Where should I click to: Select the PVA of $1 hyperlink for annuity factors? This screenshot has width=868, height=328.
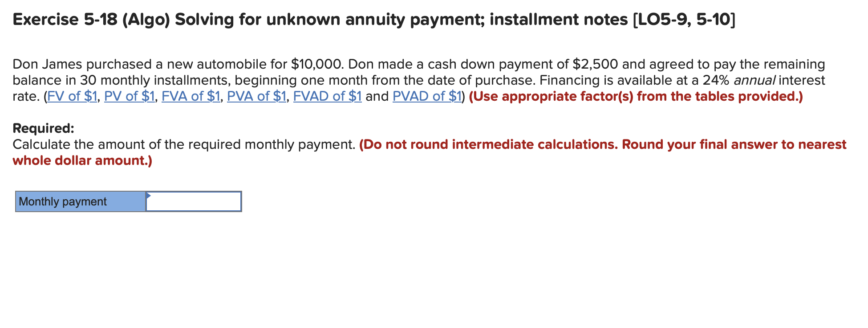tap(256, 96)
